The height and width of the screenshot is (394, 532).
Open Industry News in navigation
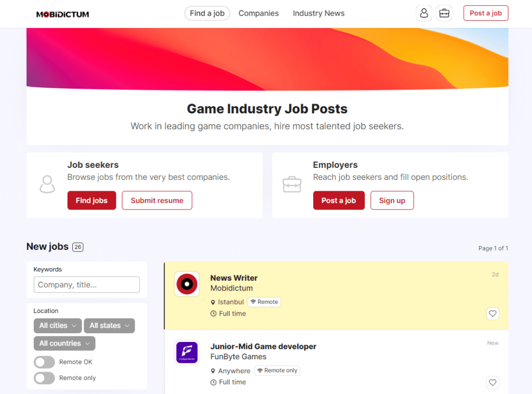tap(318, 14)
